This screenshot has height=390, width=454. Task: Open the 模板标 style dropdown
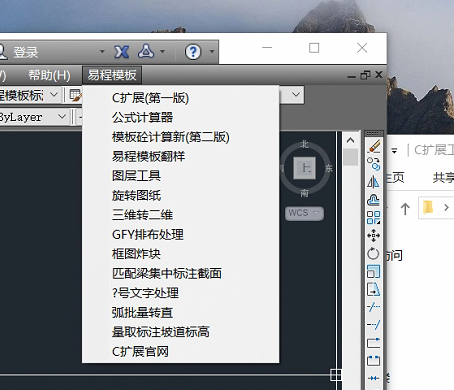click(54, 95)
